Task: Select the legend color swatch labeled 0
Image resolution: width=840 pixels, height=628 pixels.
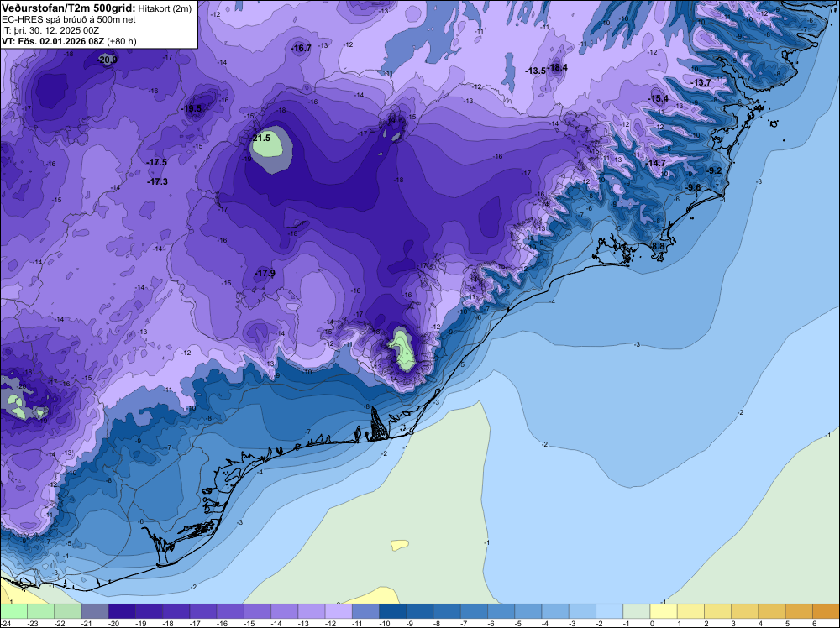Action: coord(664,611)
